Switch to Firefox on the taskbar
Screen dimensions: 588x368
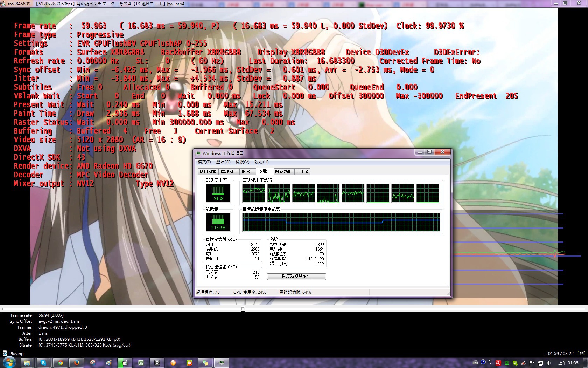point(76,363)
